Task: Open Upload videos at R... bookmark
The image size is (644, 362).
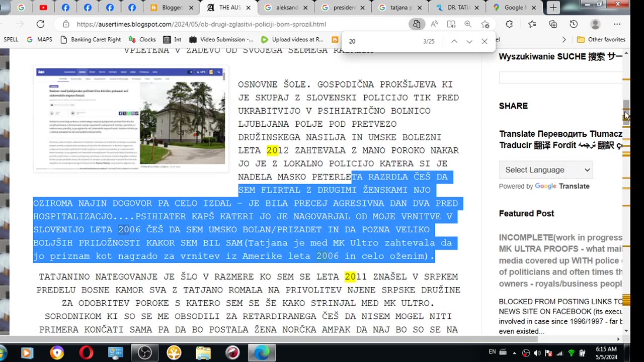Action: click(292, 39)
